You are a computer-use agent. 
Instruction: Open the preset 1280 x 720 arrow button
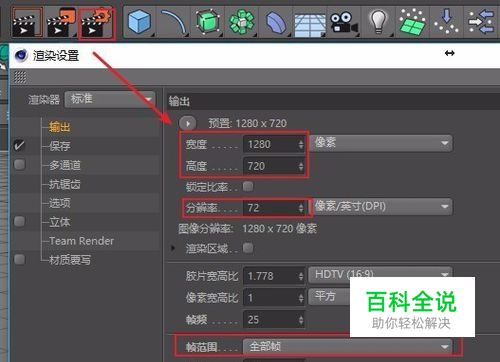tap(188, 123)
